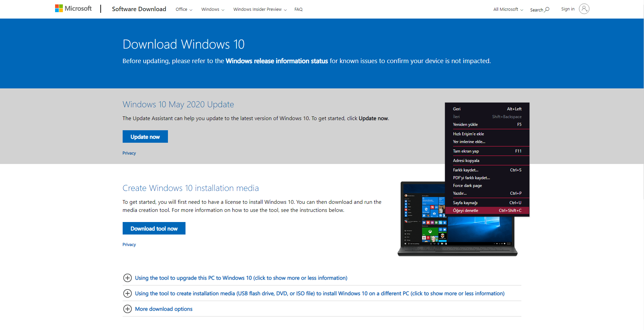Select Farklı kaydet menu entry
Screen dimensions: 644x330
pyautogui.click(x=487, y=170)
